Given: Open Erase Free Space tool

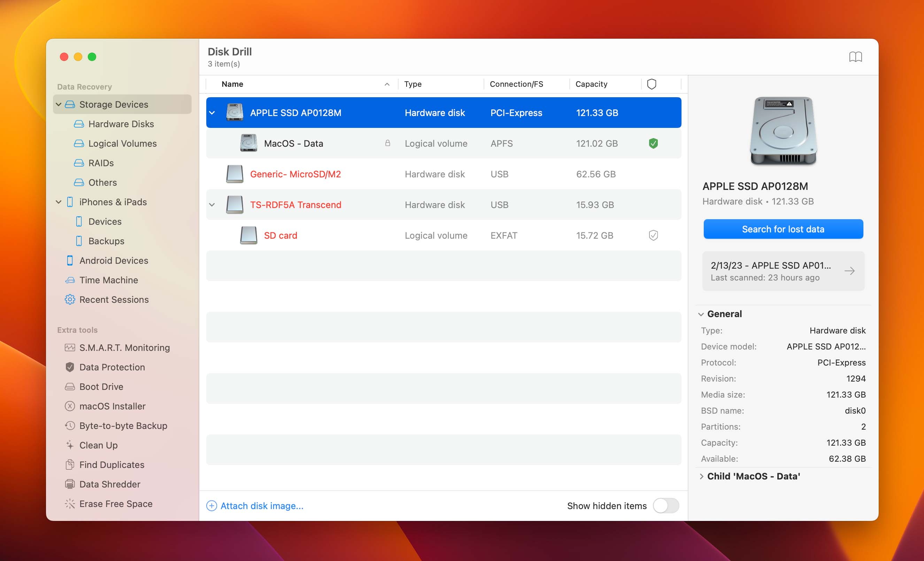Looking at the screenshot, I should 116,504.
